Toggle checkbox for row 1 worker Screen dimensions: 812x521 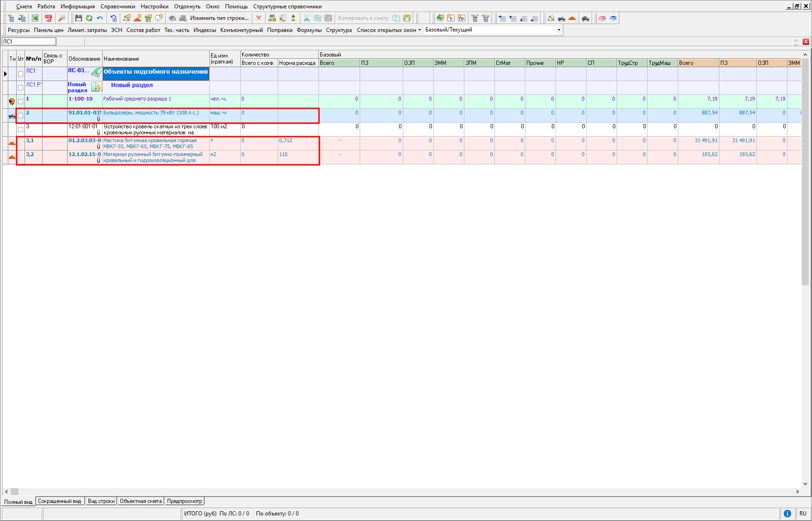pyautogui.click(x=20, y=101)
